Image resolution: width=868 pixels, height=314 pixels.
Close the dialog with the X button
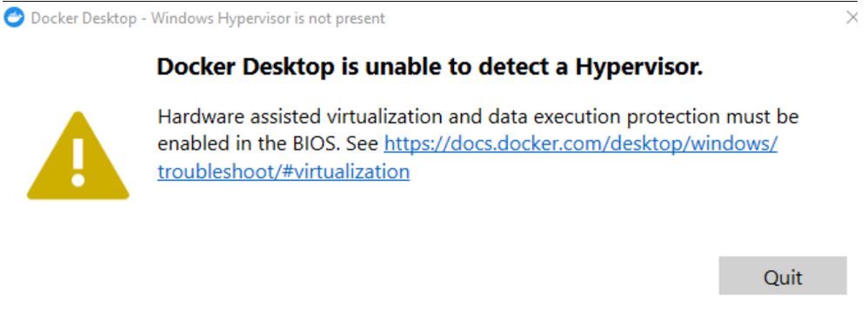coord(852,18)
